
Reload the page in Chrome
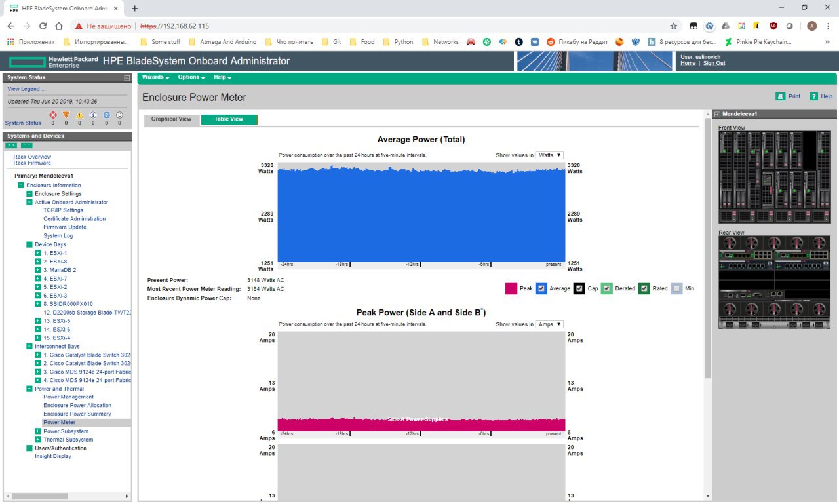[43, 26]
